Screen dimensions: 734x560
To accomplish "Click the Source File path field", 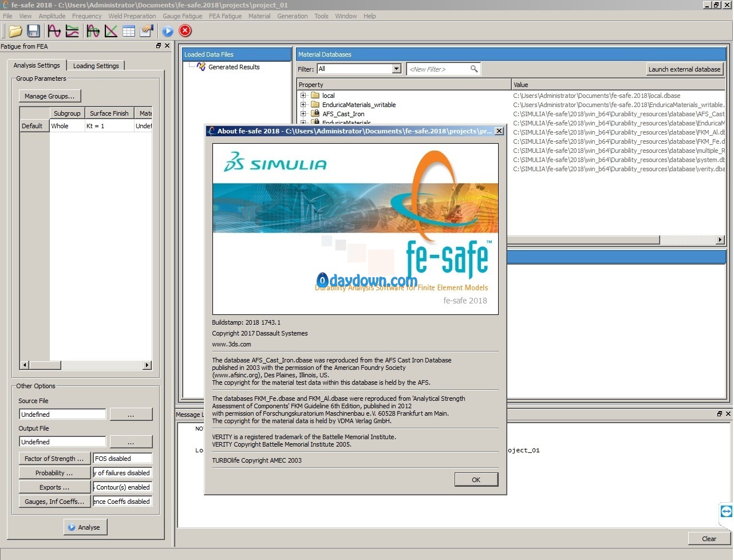I will [63, 415].
